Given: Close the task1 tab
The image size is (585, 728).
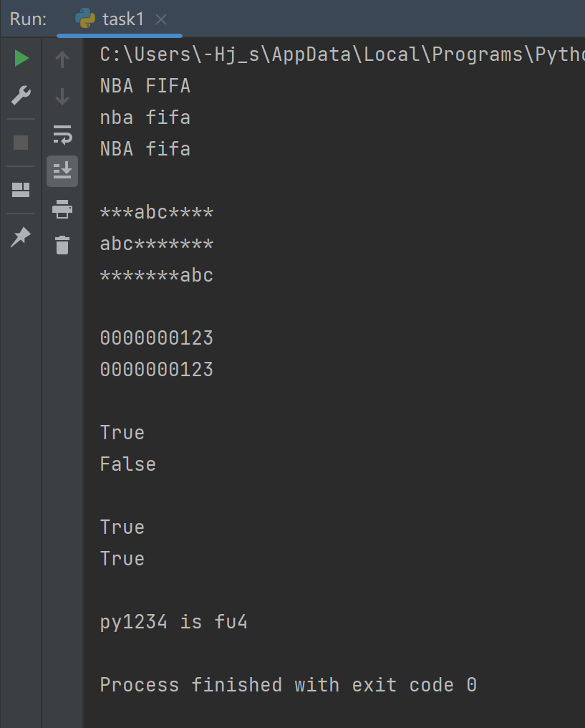Looking at the screenshot, I should [x=161, y=19].
